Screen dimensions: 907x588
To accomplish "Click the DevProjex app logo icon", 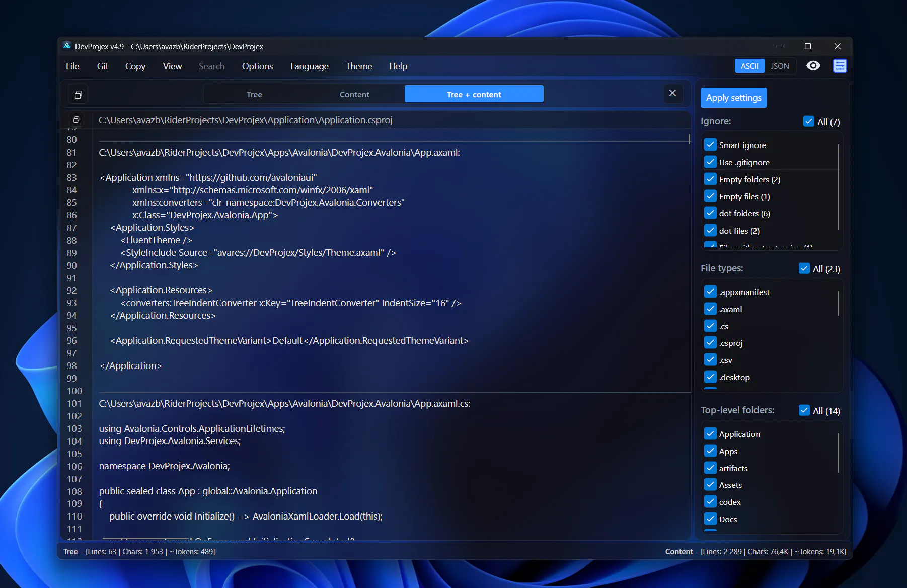I will point(67,46).
